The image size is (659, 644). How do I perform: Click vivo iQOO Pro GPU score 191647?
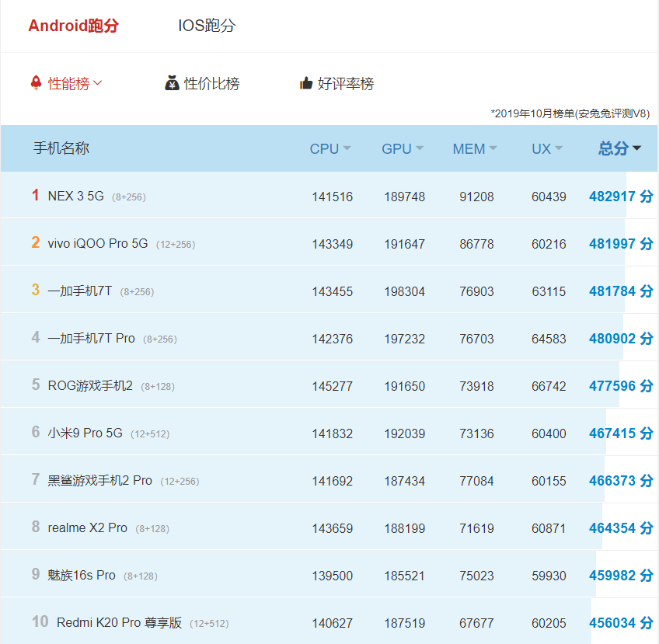404,244
